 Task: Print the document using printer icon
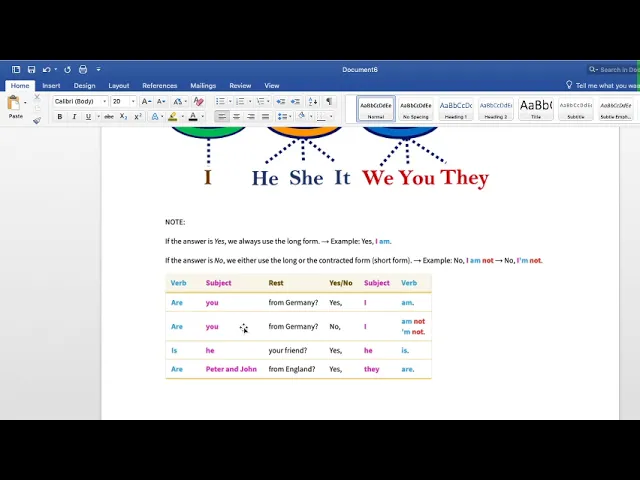pyautogui.click(x=83, y=69)
